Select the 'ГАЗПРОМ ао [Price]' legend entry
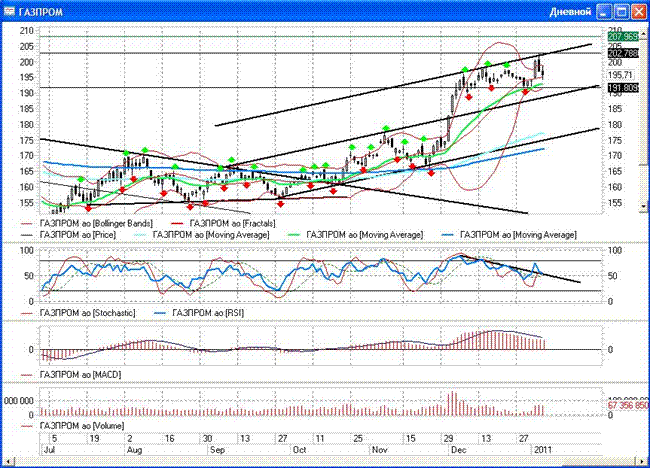This screenshot has width=650, height=468. pyautogui.click(x=68, y=235)
